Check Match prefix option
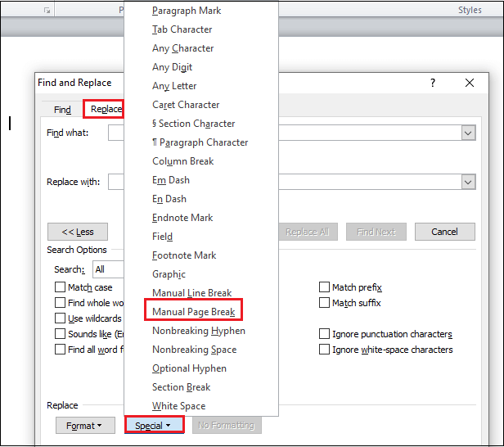The height and width of the screenshot is (447, 504). (x=324, y=287)
